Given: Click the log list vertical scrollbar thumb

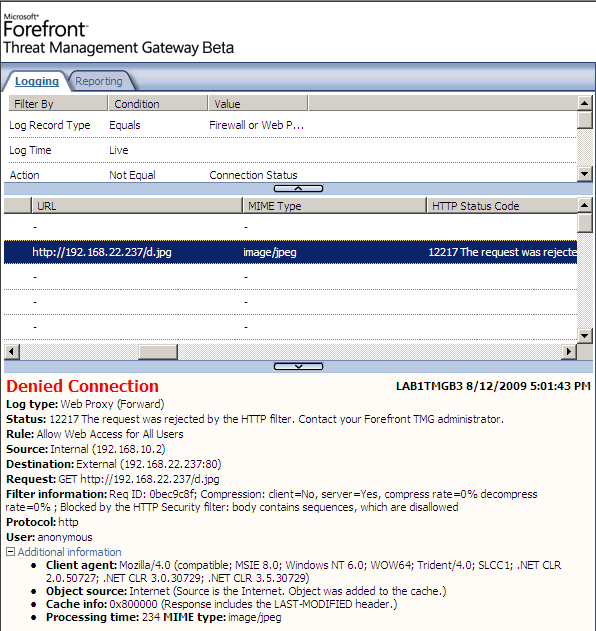Looking at the screenshot, I should pos(584,223).
